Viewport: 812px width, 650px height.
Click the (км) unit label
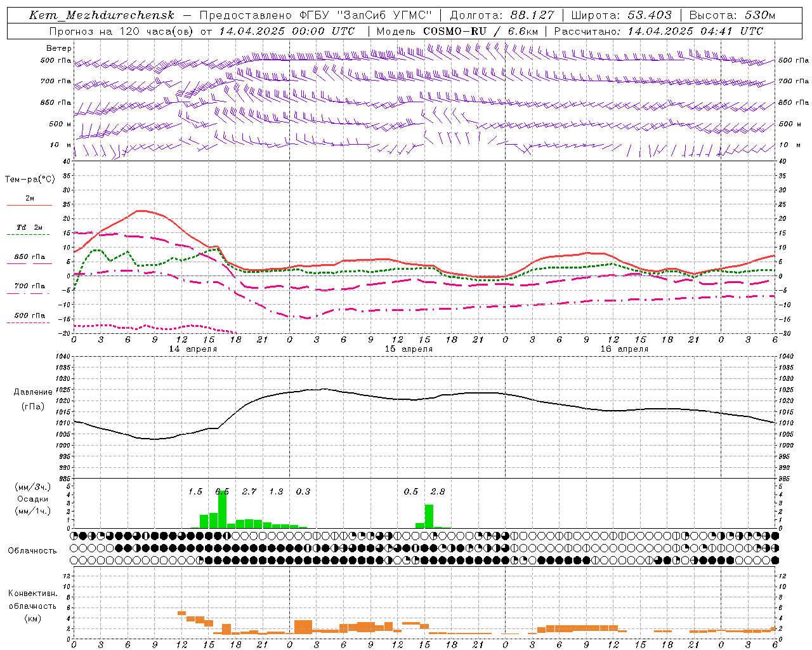33,618
